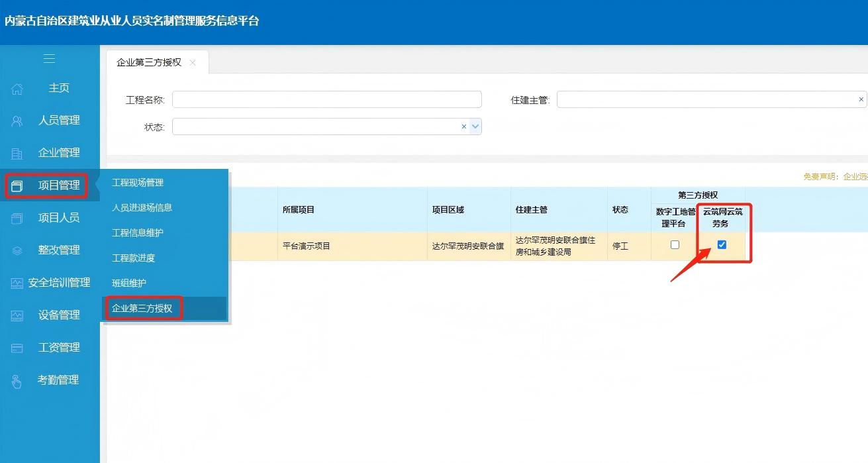The image size is (868, 463).
Task: Enable the 数字工地管理平台 authorization checkbox
Action: tap(675, 244)
